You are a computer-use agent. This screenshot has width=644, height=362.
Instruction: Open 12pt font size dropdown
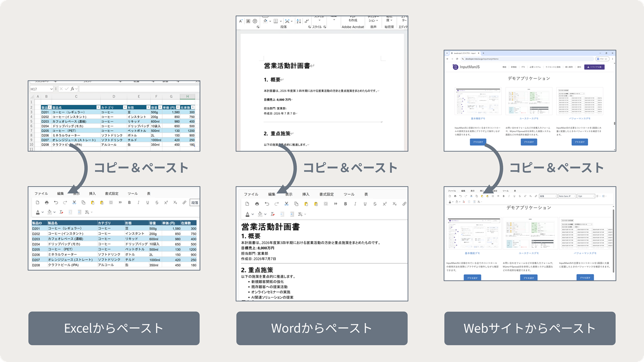point(586,196)
